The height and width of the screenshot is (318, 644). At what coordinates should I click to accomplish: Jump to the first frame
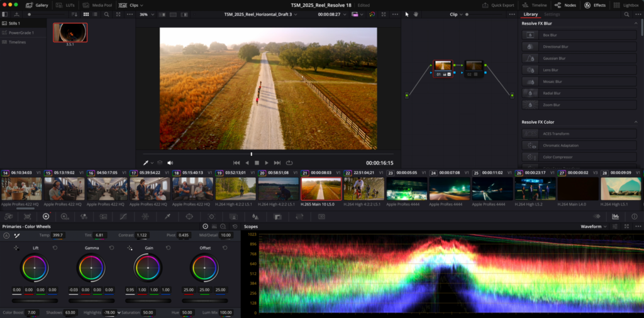pos(236,163)
